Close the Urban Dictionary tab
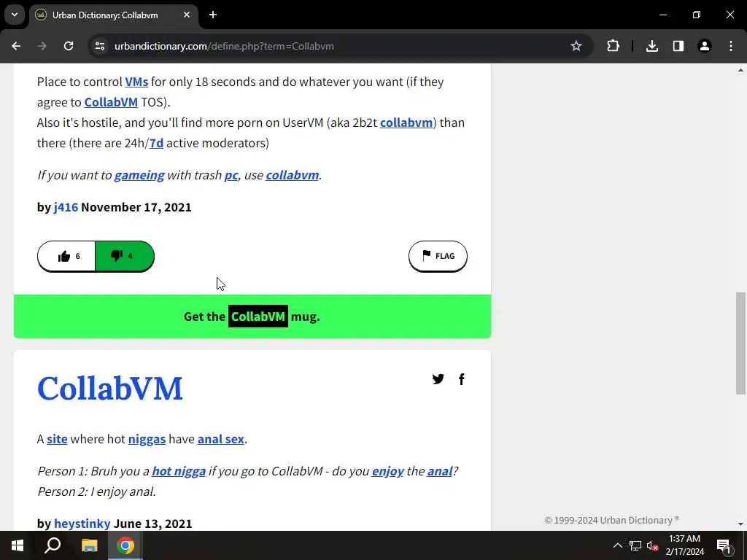 pyautogui.click(x=187, y=15)
